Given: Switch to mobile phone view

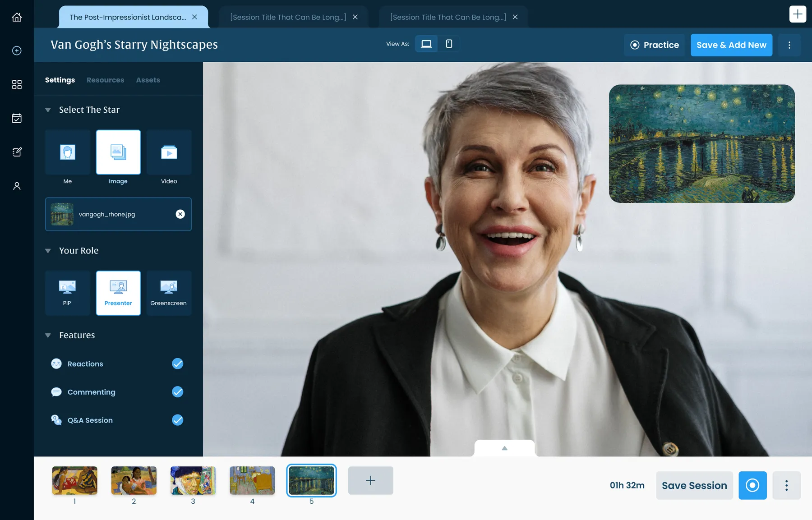Looking at the screenshot, I should (449, 44).
